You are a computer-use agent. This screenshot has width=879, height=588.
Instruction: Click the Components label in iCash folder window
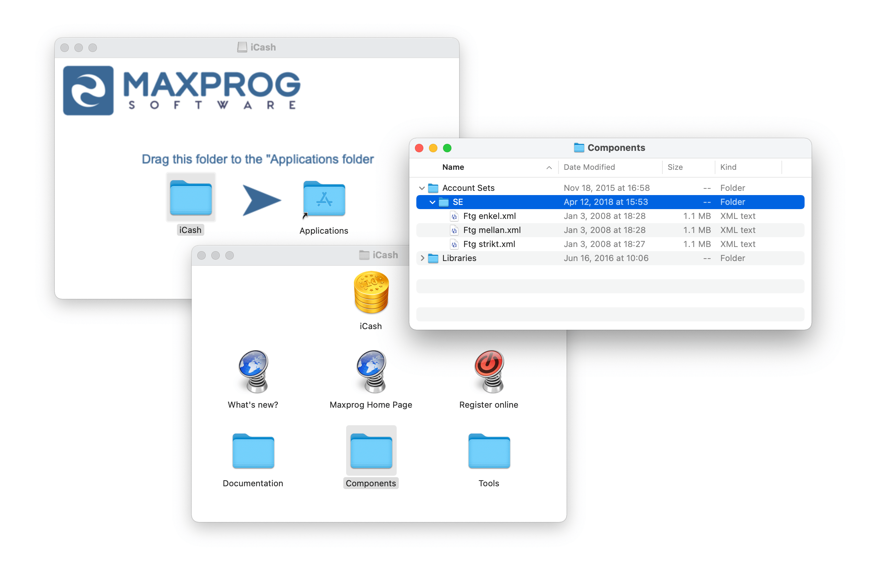click(371, 483)
